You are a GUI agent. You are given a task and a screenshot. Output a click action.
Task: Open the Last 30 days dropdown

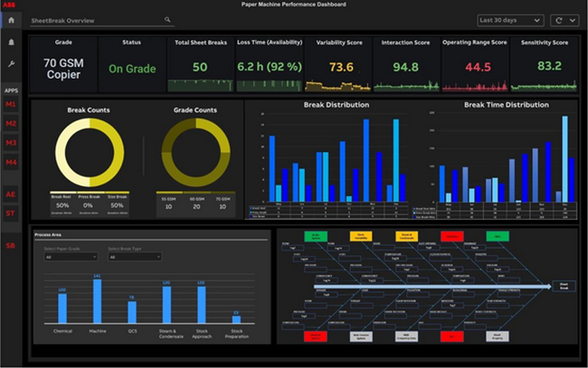(x=510, y=20)
